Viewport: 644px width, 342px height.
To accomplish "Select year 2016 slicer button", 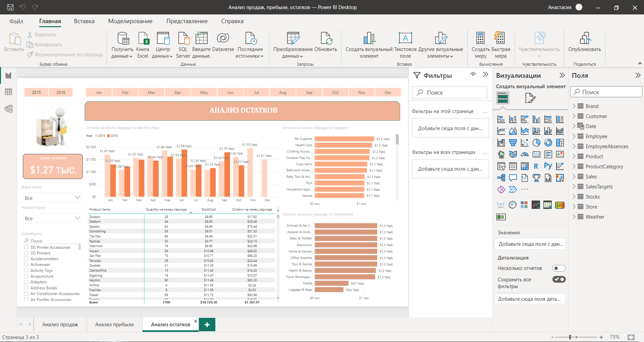I will click(61, 93).
